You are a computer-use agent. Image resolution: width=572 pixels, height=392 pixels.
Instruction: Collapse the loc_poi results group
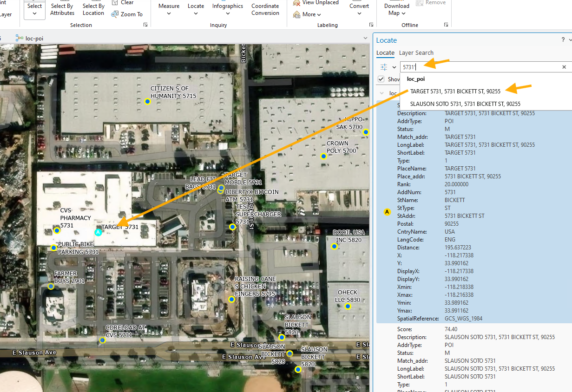(382, 93)
